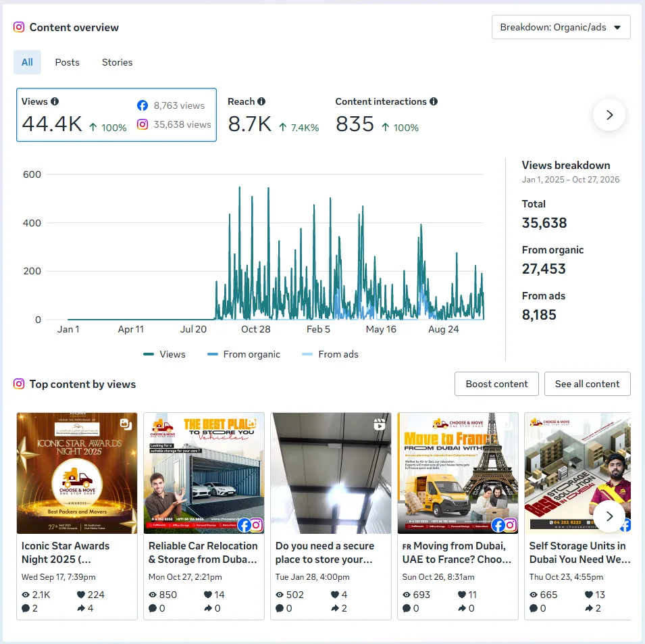Click the Tue Jan 28, 4:00pm timestamp
This screenshot has width=645, height=644.
pos(313,577)
